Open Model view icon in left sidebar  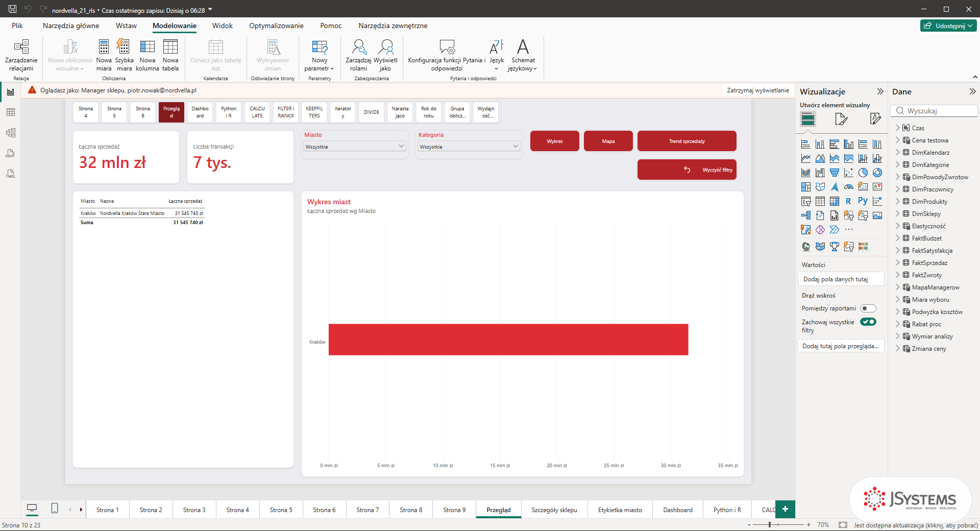point(11,133)
